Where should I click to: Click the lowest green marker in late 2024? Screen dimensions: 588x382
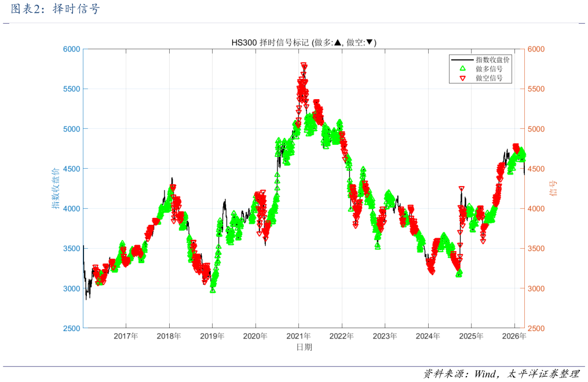(459, 274)
